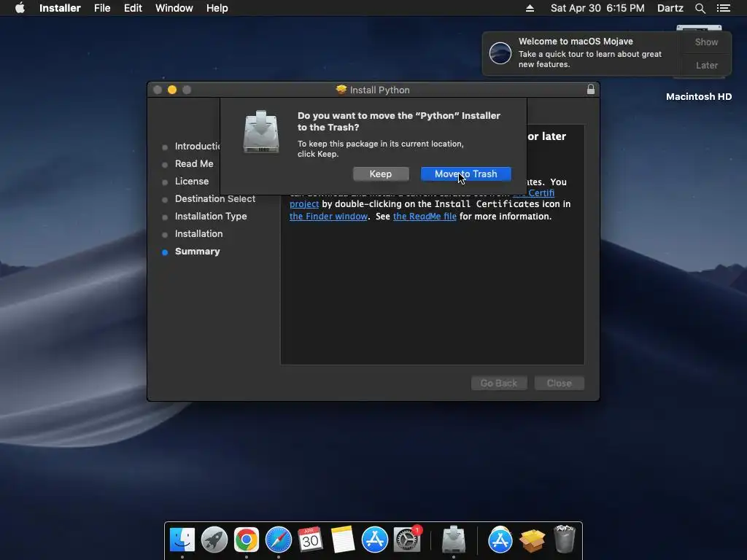Viewport: 747px width, 560px height.
Task: Open the Dartz user menu
Action: pos(670,8)
